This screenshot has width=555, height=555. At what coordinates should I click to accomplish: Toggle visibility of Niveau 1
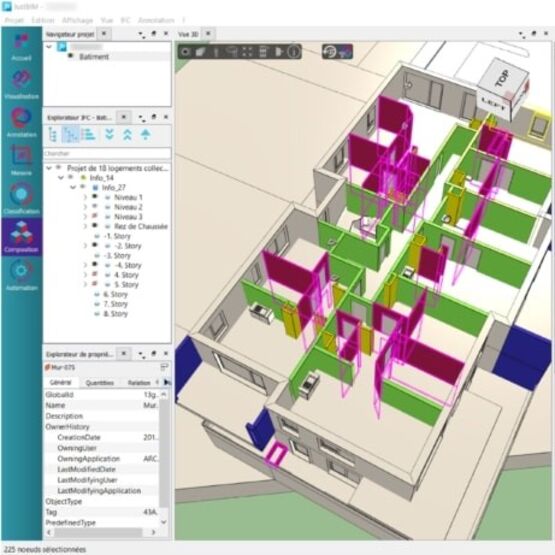click(x=95, y=196)
